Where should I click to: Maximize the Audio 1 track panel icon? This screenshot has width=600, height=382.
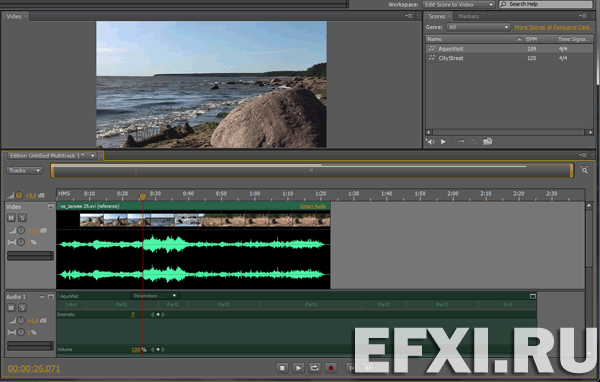click(51, 297)
